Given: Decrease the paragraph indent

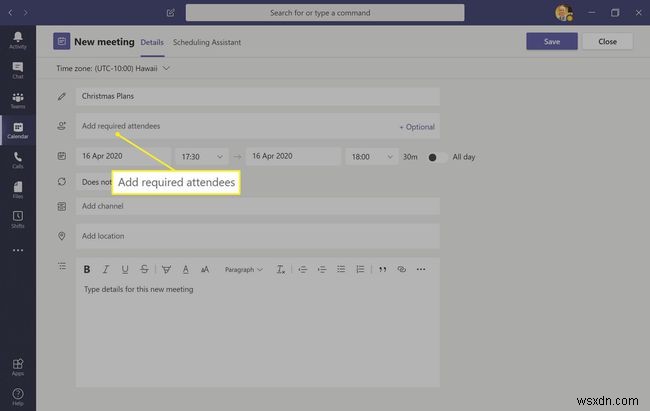Looking at the screenshot, I should [x=303, y=269].
